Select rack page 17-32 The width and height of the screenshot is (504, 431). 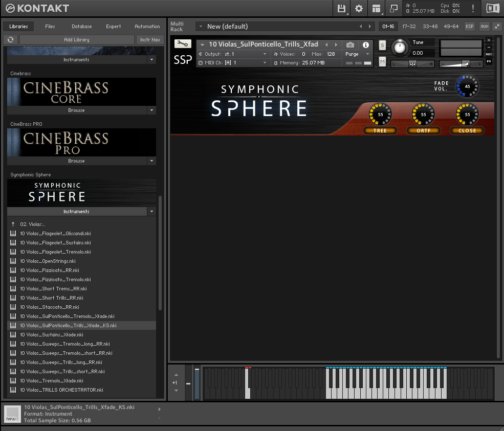tap(409, 27)
